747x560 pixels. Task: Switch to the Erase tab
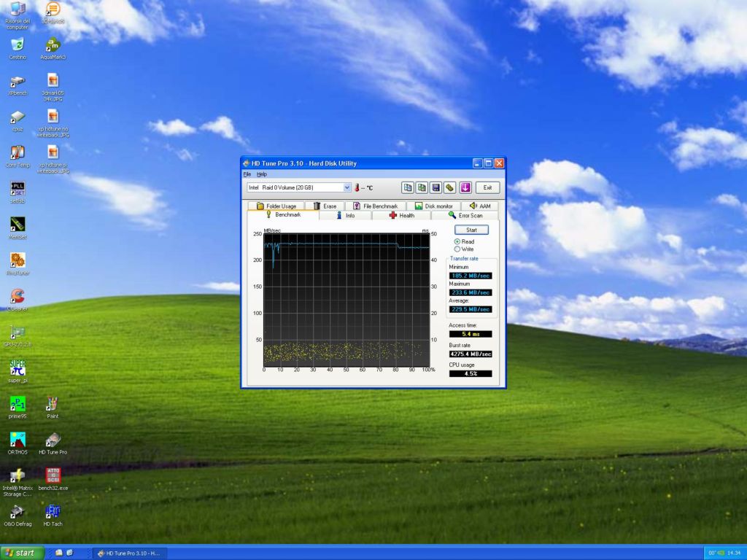(325, 206)
